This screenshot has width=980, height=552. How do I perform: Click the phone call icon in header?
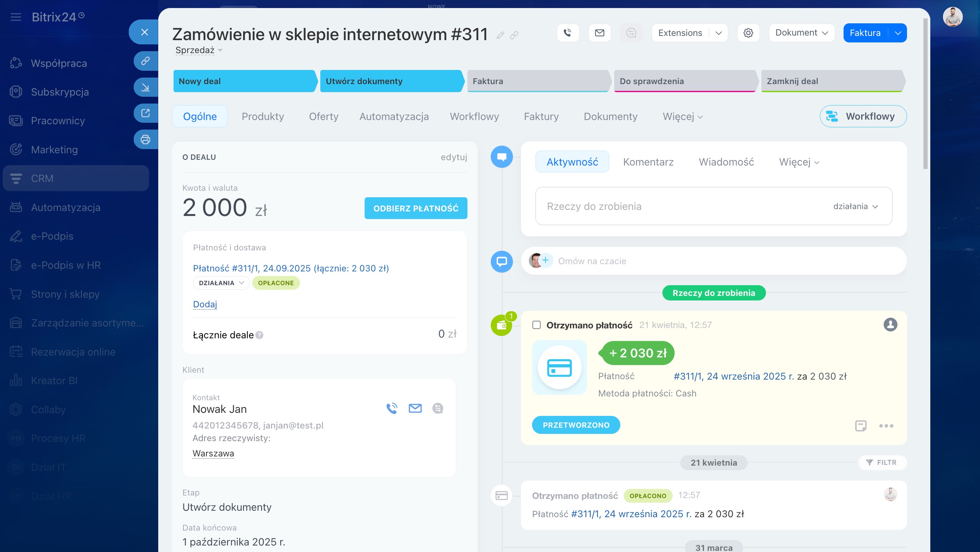click(568, 33)
